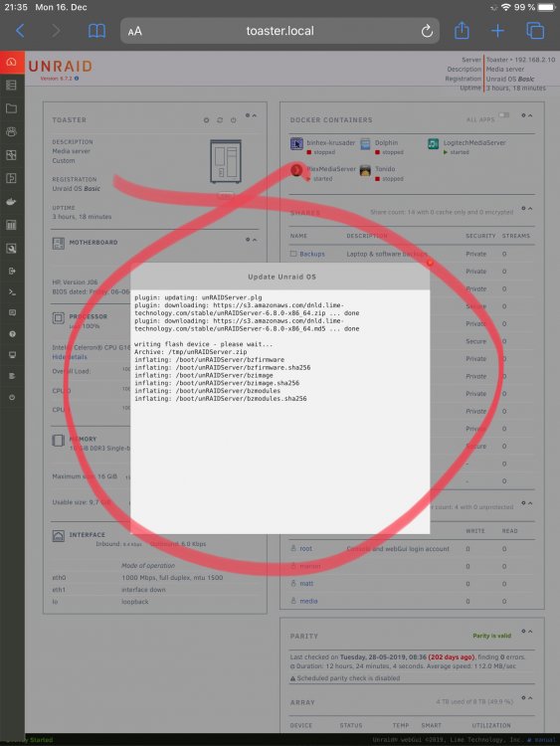
Task: Collapse the Parity panel chevron
Action: 530,632
